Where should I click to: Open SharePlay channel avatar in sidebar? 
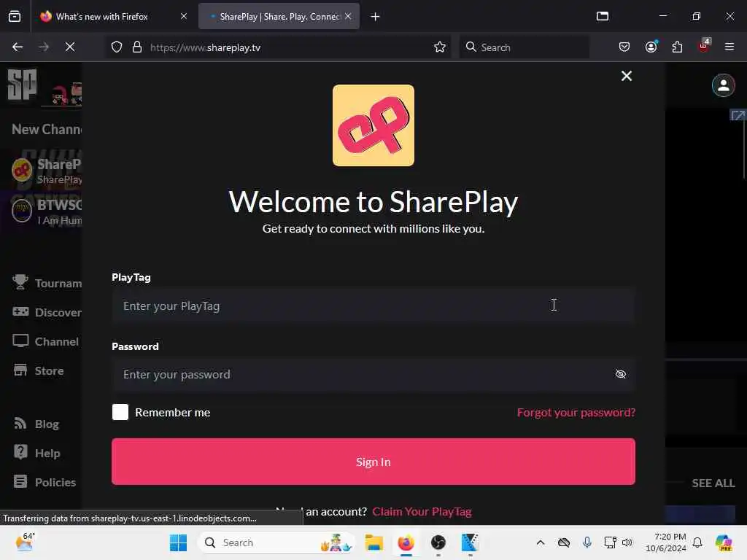22,171
